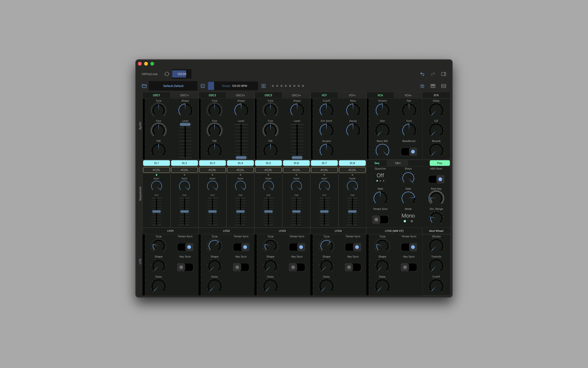Screen dimensions: 588x368
Task: Open the VCF+ tab
Action: pyautogui.click(x=352, y=95)
